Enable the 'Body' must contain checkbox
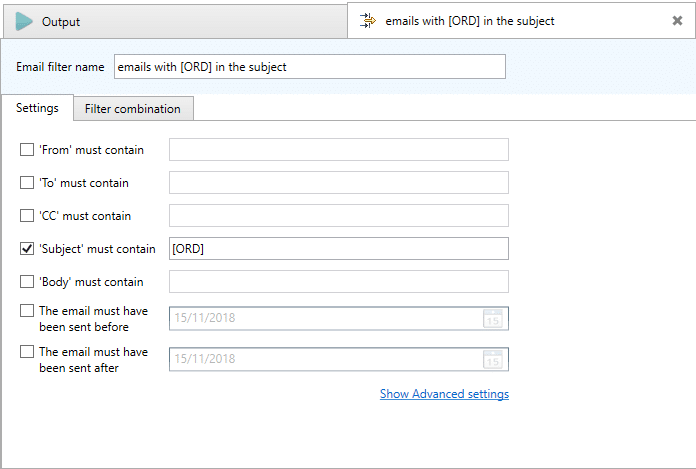The width and height of the screenshot is (696, 469). click(x=27, y=281)
